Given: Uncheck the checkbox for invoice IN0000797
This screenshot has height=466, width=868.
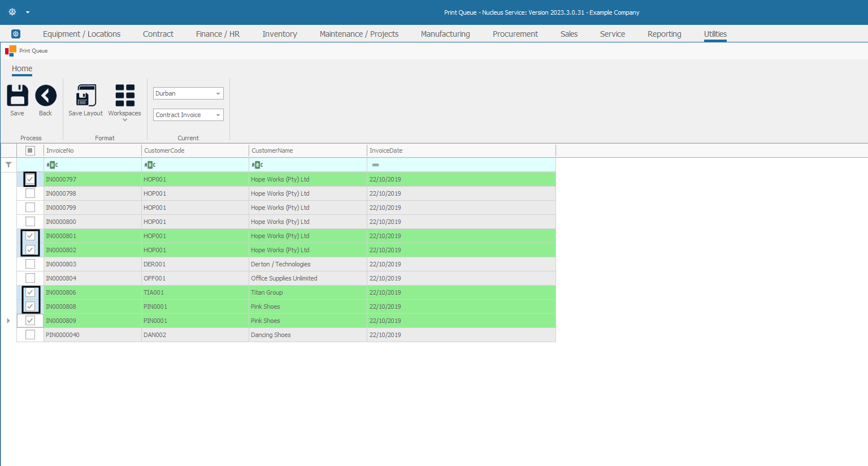Looking at the screenshot, I should [x=30, y=179].
